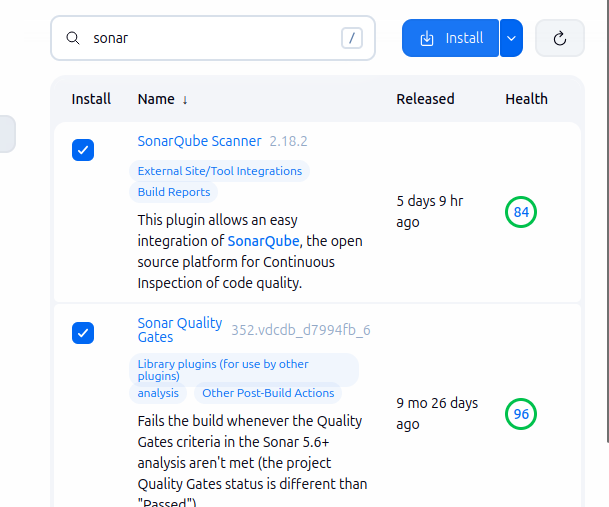
Task: Open the Install dropdown arrow
Action: 511,38
